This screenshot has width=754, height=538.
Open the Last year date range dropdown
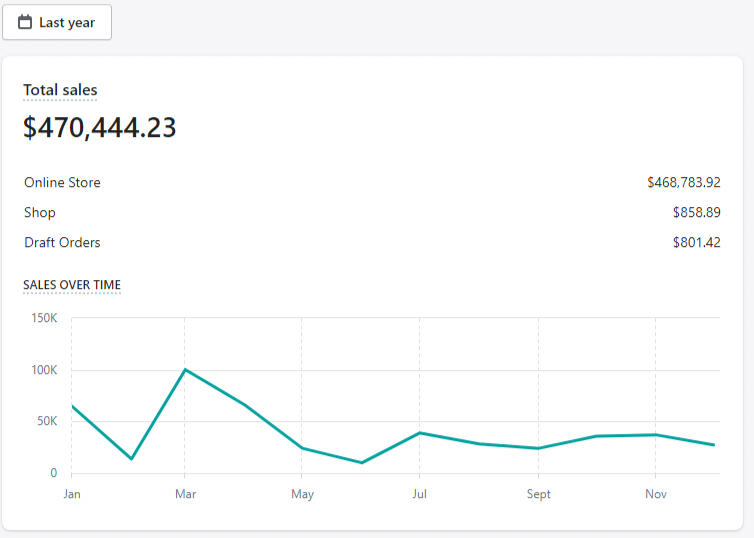[57, 22]
